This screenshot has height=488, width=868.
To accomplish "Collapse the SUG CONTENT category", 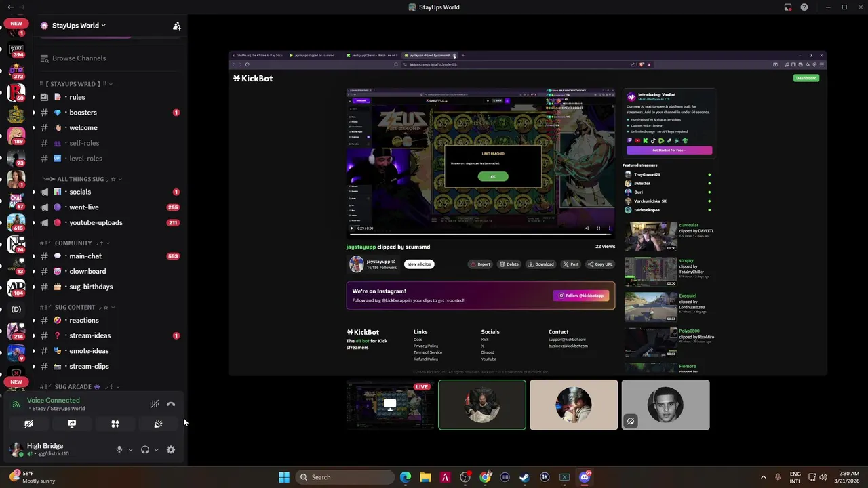I will coord(77,307).
